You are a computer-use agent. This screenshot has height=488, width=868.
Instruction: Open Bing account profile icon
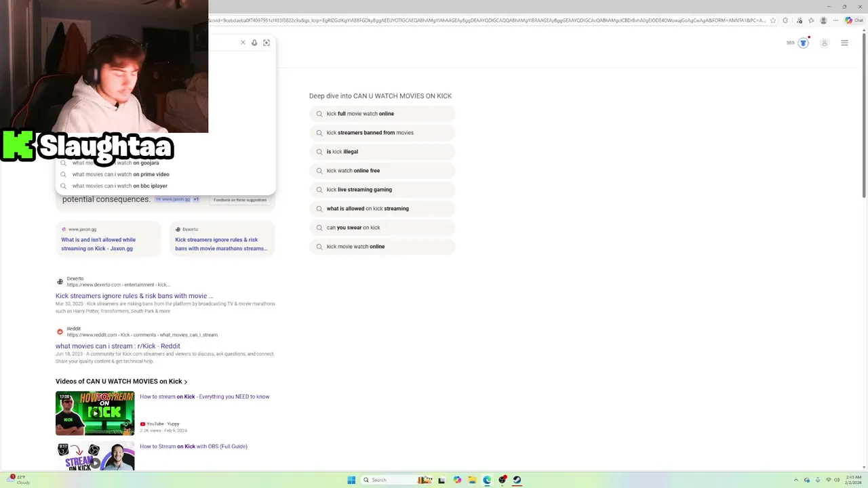[825, 43]
